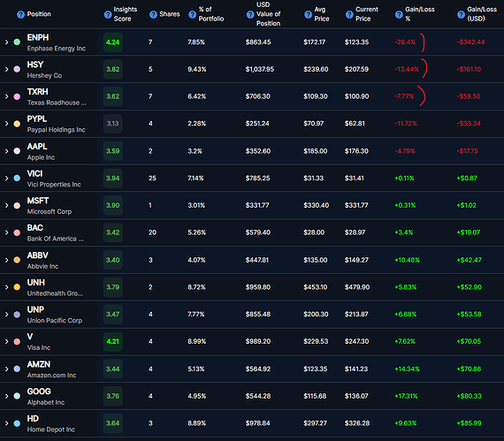Image resolution: width=504 pixels, height=441 pixels.
Task: Open Insights Score help tooltip icon
Action: [108, 14]
